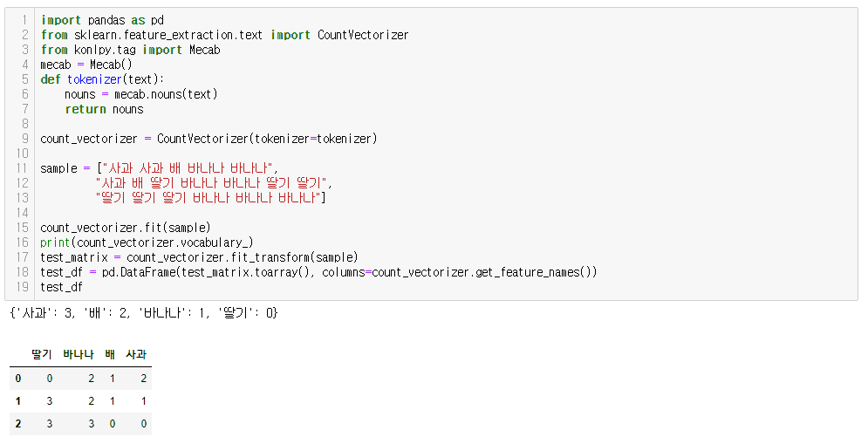
Task: Click the 바나나 value in row 2
Action: tap(91, 424)
